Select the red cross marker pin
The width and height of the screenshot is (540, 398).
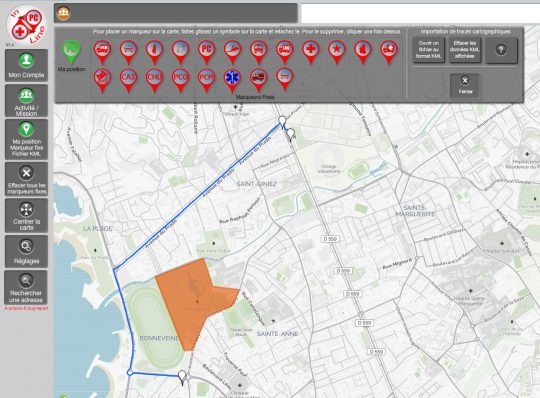(x=311, y=52)
